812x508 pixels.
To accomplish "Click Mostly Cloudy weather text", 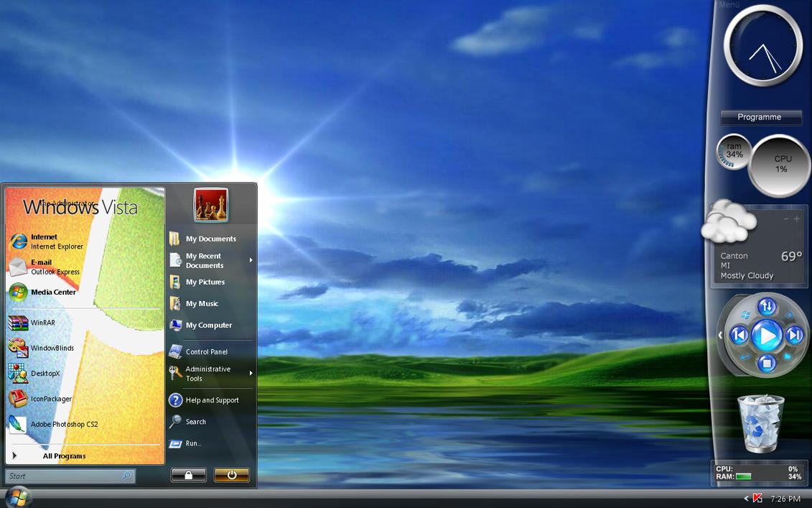I will [x=747, y=276].
